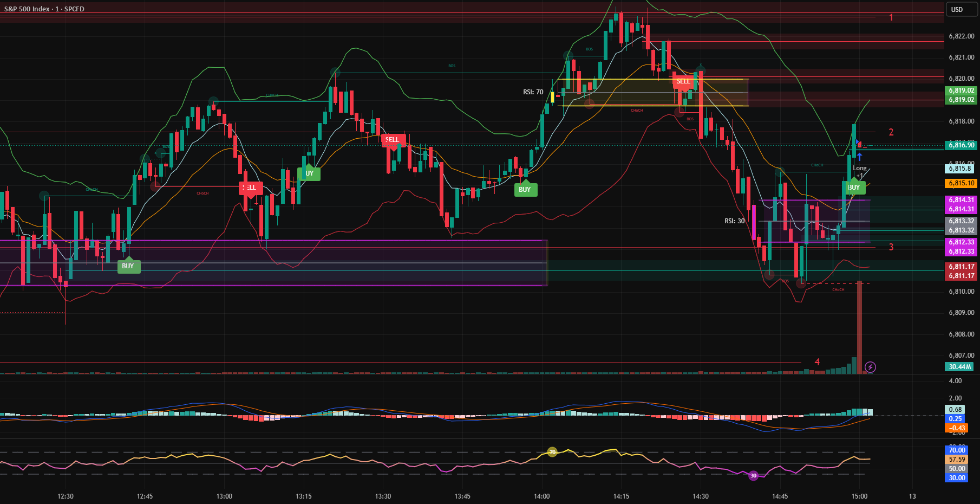Click the 'RSI: 70' chart annotation
The image size is (980, 504).
tap(533, 92)
